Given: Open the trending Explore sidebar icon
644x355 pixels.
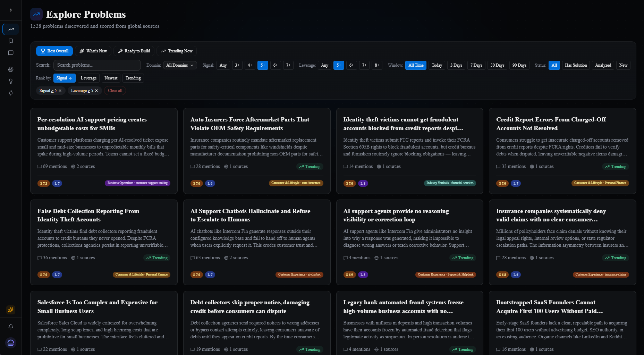Looking at the screenshot, I should (11, 29).
